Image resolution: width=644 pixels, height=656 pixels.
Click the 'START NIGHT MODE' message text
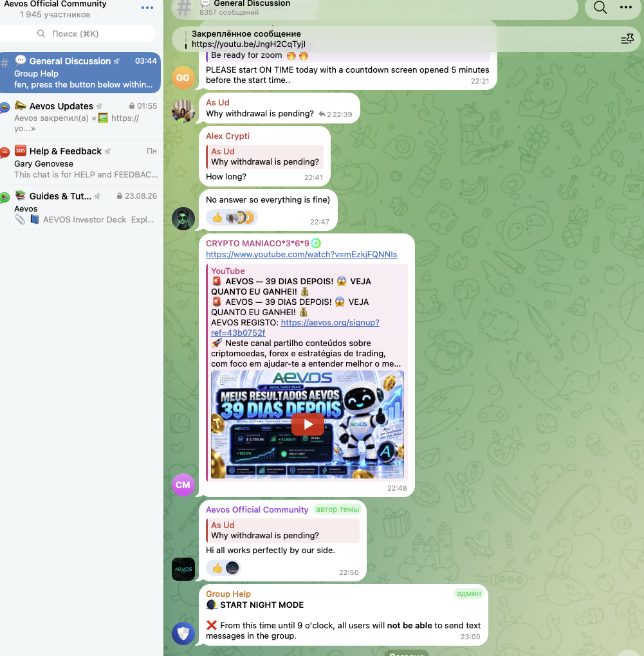pyautogui.click(x=262, y=605)
